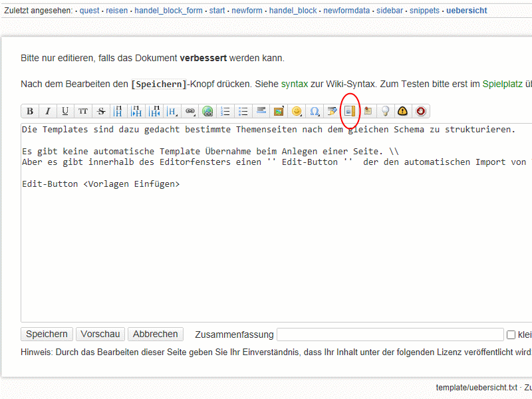Insert an internal link via chain icon

click(190, 111)
